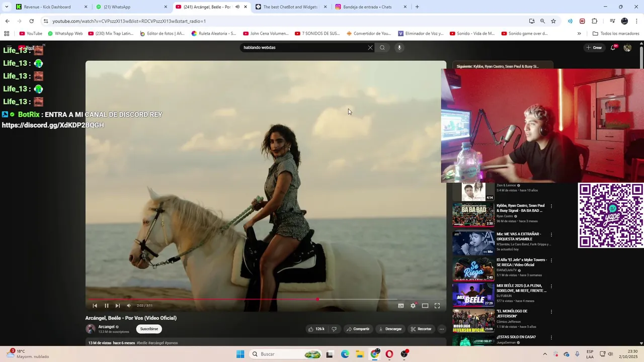Viewport: 644px width, 362px height.
Task: Start YouTube voice search with microphone
Action: tap(399, 48)
